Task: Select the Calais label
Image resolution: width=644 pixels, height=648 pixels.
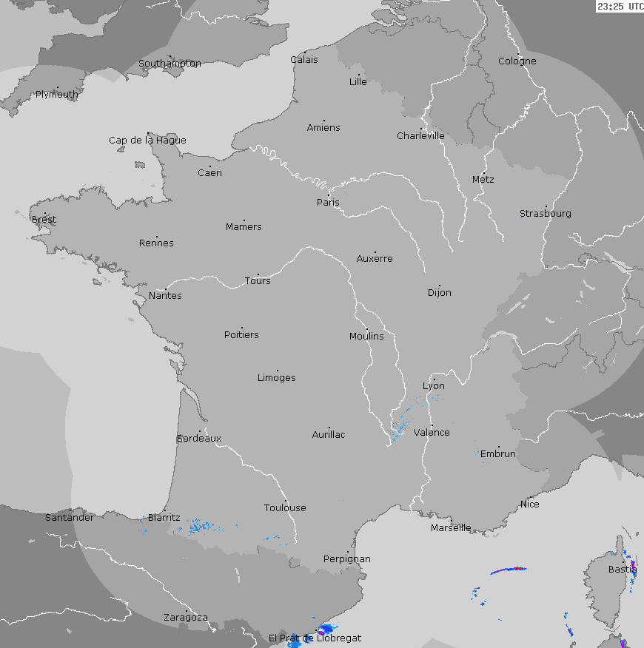Action: coord(303,60)
